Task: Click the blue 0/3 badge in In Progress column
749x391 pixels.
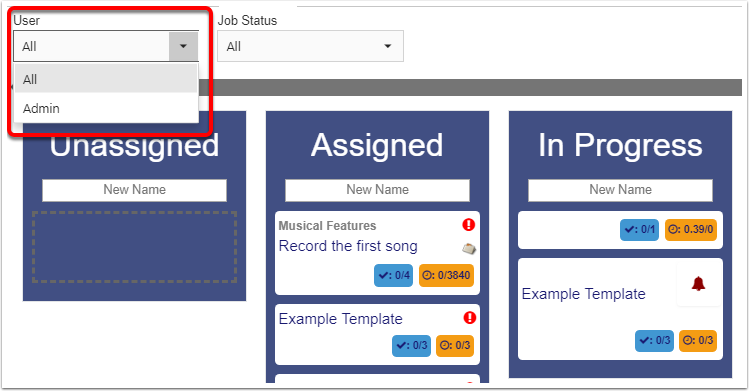Action: point(654,341)
